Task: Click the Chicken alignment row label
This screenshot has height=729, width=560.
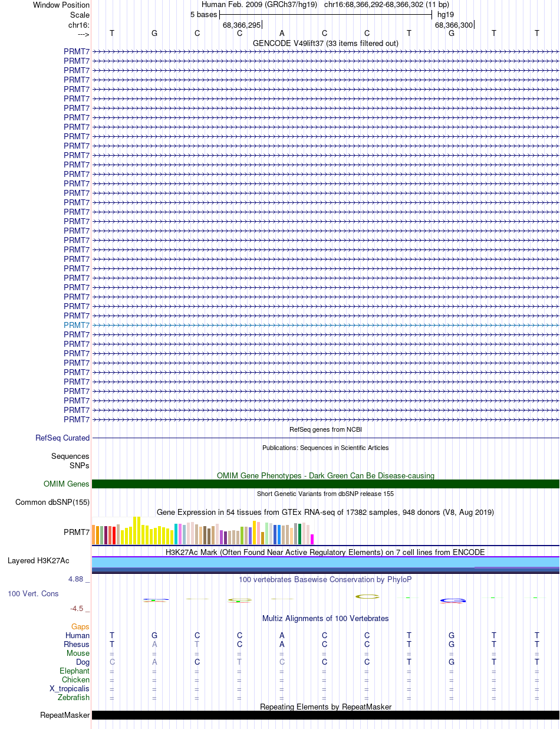Action: (x=76, y=680)
